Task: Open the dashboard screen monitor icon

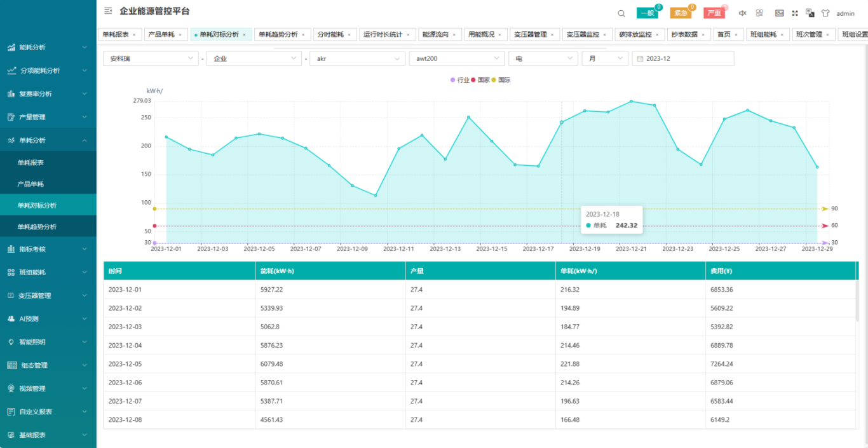Action: point(779,13)
